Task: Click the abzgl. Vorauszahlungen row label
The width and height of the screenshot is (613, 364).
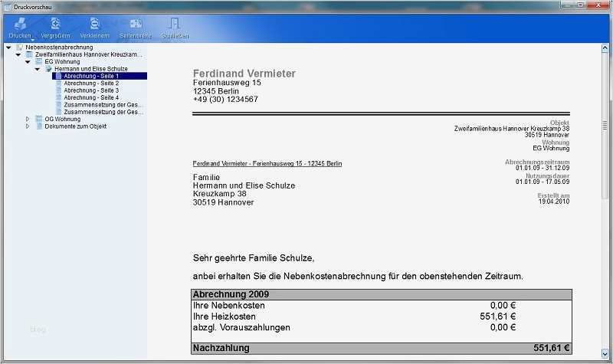Action: click(x=241, y=327)
